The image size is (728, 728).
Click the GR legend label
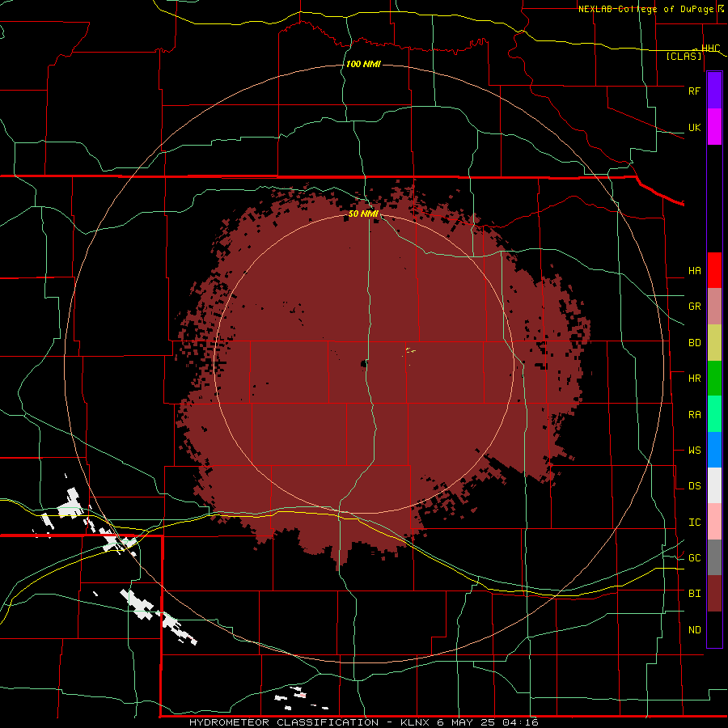click(694, 307)
